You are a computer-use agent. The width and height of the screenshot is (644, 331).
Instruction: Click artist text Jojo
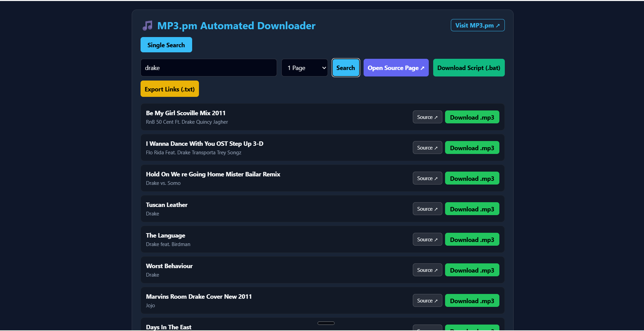point(150,306)
